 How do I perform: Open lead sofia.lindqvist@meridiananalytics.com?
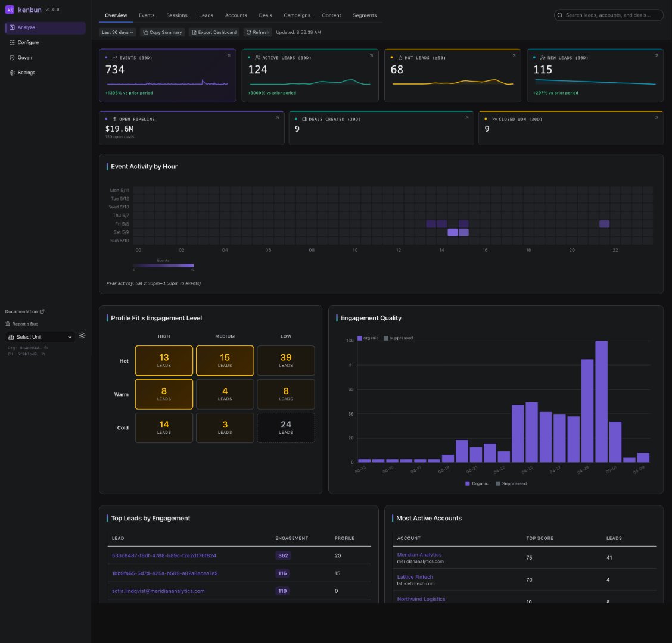click(158, 591)
